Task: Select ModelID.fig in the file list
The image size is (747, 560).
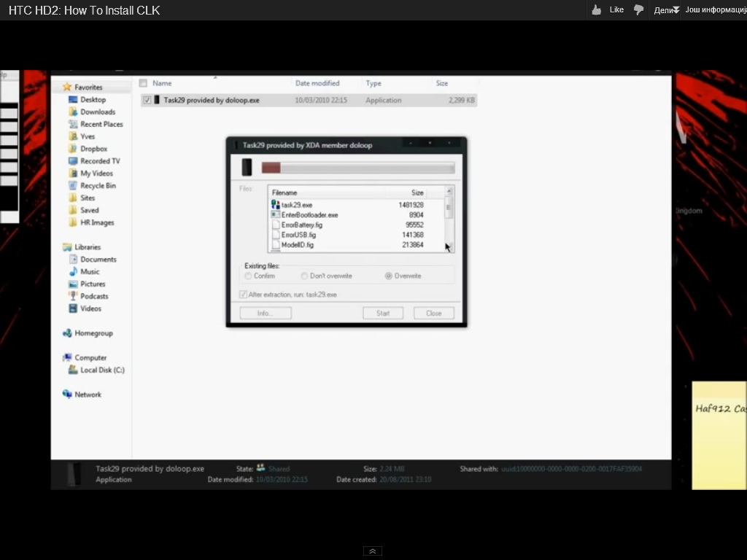Action: coord(298,245)
